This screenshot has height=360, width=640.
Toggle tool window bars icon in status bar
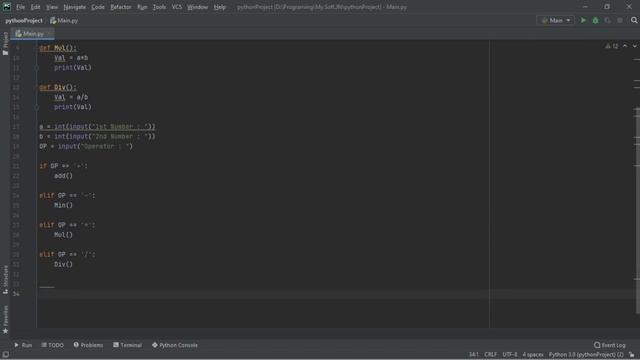coord(5,354)
